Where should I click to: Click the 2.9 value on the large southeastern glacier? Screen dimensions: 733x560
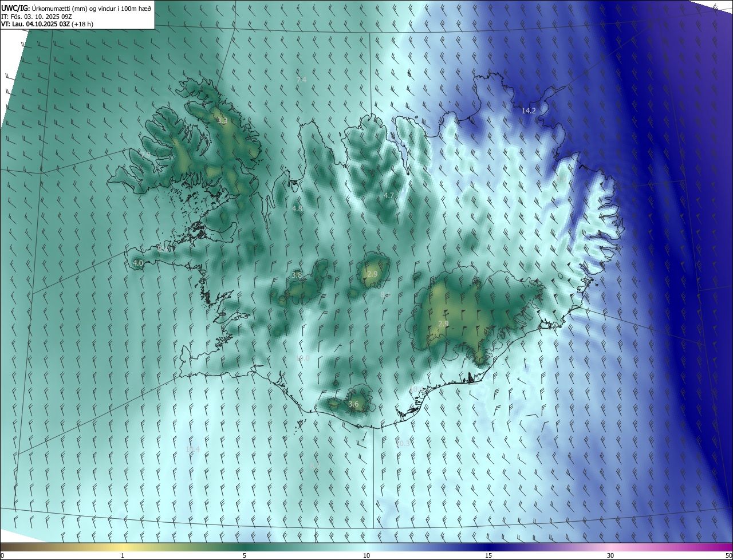pos(443,324)
